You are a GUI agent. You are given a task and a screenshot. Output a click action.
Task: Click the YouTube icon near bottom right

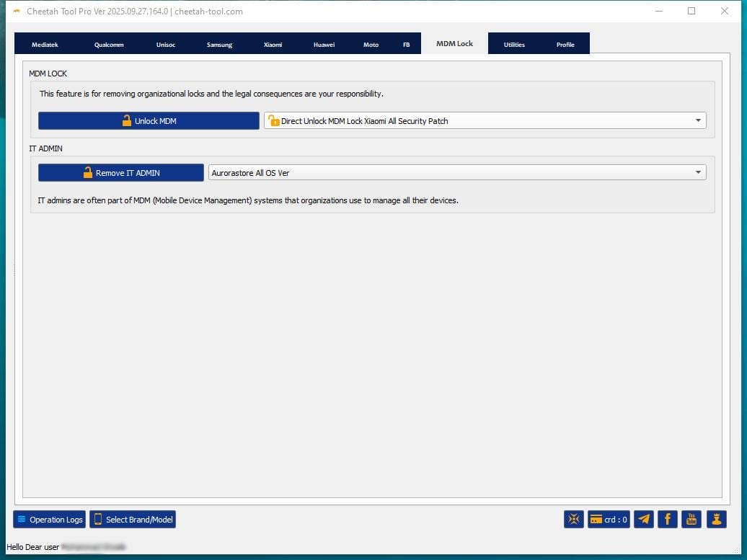point(691,519)
